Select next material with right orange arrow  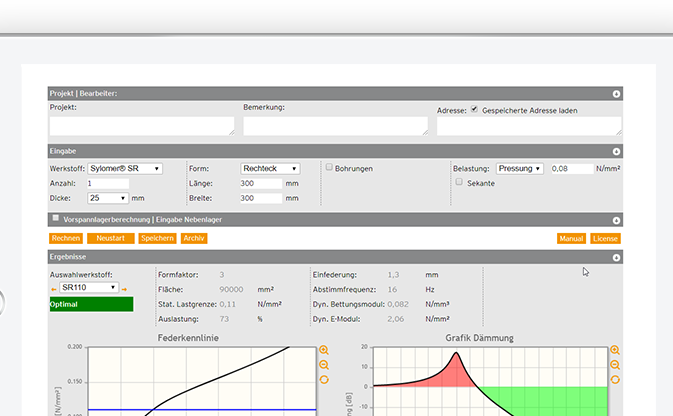[x=124, y=289]
